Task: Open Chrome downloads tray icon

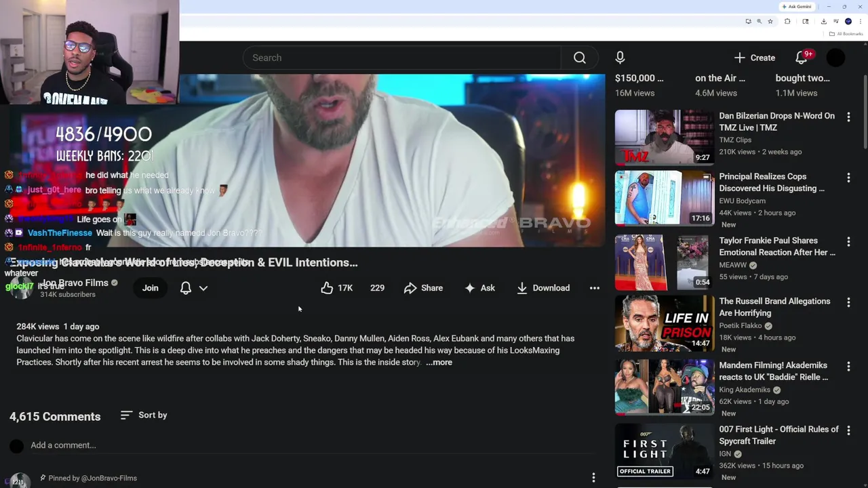Action: 824,22
